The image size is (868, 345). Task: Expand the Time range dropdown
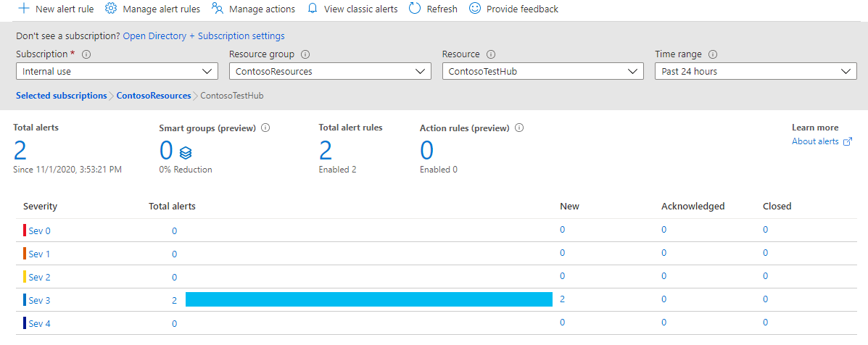[x=756, y=71]
